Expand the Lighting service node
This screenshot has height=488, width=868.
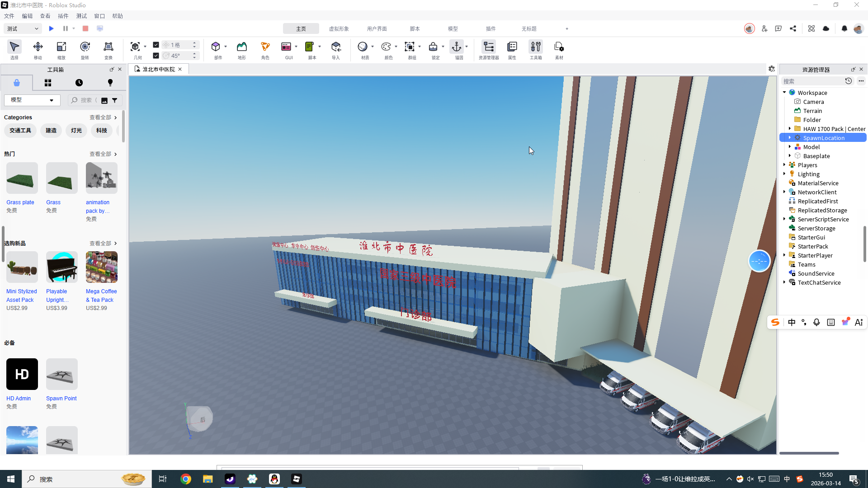(784, 174)
